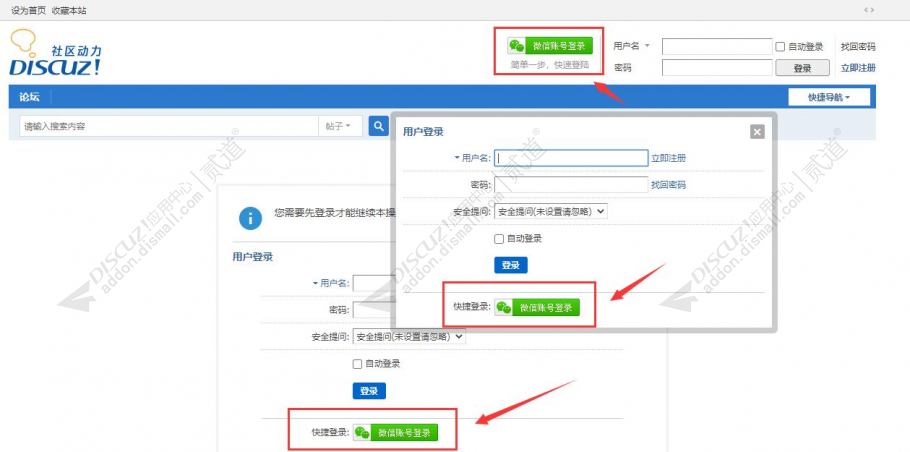Screen dimensions: 910x452
Task: Click 微信账号登录 at the page bottom
Action: tap(395, 433)
